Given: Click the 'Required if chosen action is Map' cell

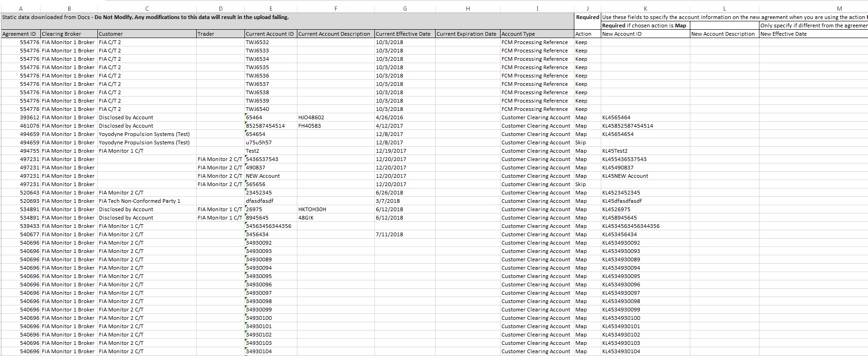Looking at the screenshot, I should click(x=645, y=26).
